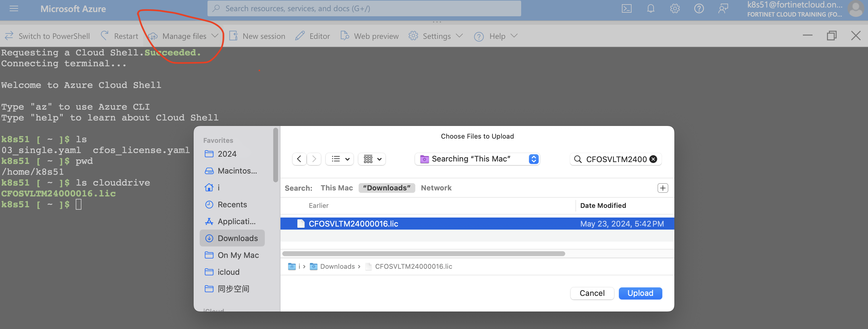Open the Azure portal hamburger menu
This screenshot has width=868, height=329.
coord(14,9)
